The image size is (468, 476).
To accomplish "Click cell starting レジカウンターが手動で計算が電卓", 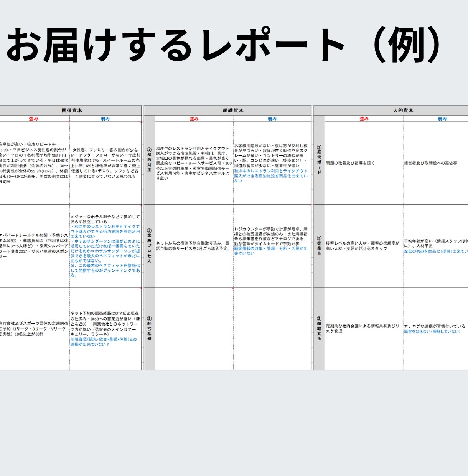I will click(272, 246).
